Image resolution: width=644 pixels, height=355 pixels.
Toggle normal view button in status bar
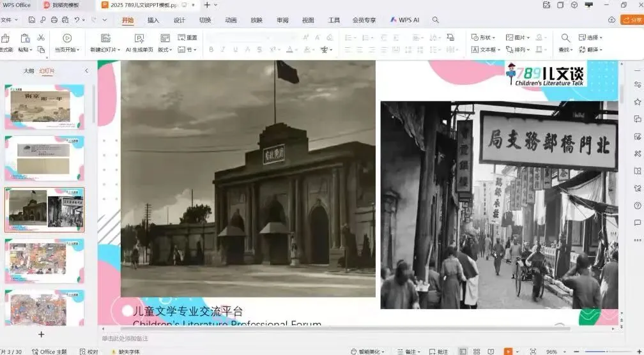[461, 351]
